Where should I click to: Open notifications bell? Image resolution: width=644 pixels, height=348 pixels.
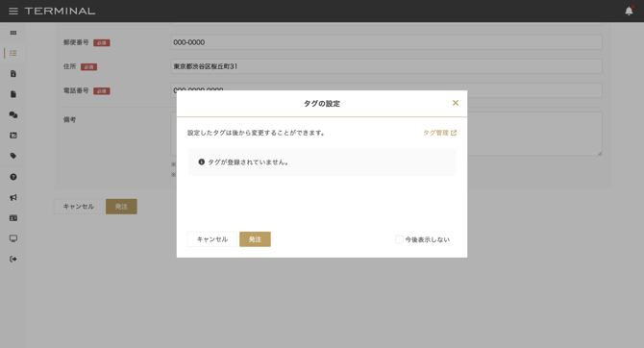point(629,12)
